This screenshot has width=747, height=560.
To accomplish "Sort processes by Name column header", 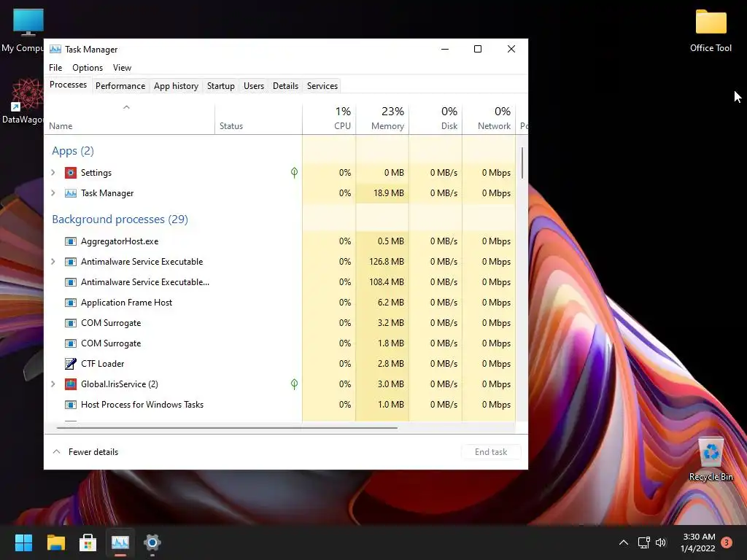I will 130,119.
